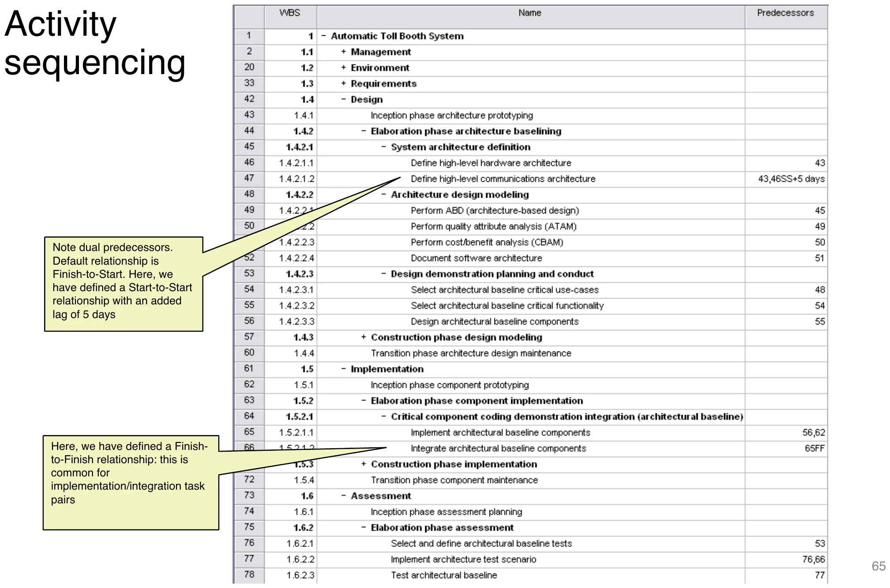Select 'Perform cost/benefit analysis (CBAM)' task

pyautogui.click(x=487, y=243)
